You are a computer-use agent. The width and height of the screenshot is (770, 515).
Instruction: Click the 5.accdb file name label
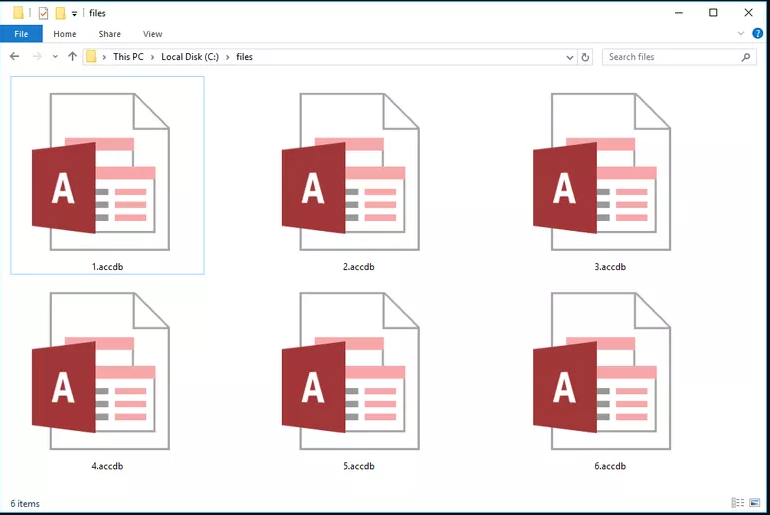[x=358, y=466]
